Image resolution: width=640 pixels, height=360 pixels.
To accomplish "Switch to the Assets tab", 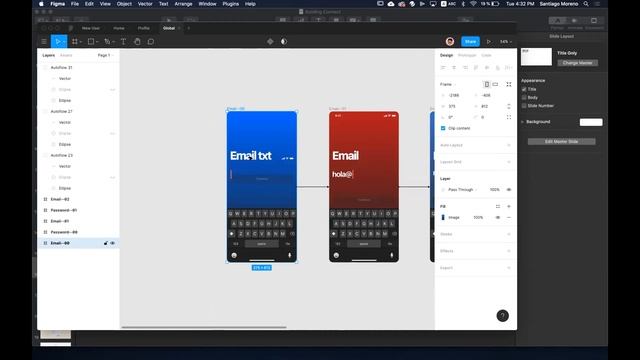I will (66, 55).
